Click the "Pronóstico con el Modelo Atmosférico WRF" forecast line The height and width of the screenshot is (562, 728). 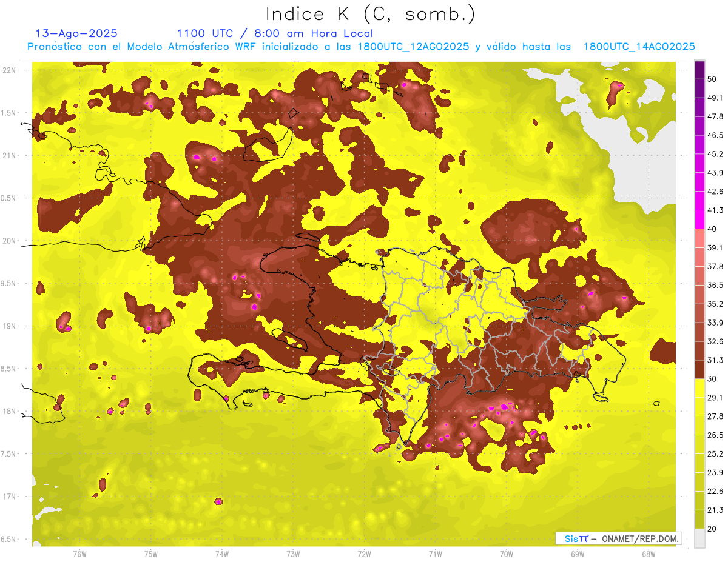point(361,47)
